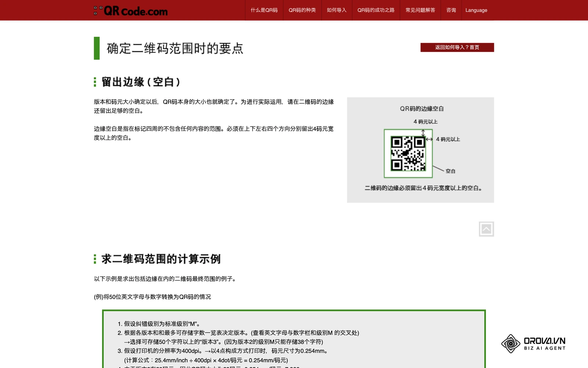The image size is (588, 368).
Task: Click the scroll-to-top arrow icon
Action: pyautogui.click(x=486, y=229)
